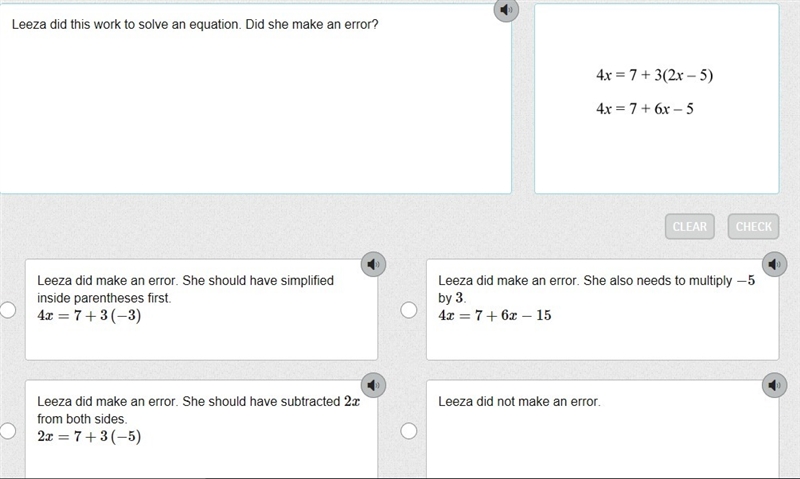Play audio for 'simplified inside parentheses' answer
800x479 pixels.
pos(373,264)
